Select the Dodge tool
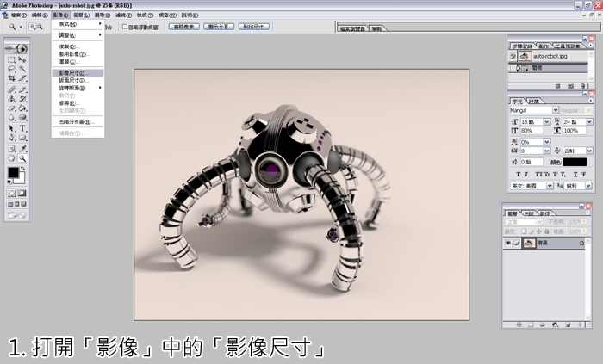The width and height of the screenshot is (603, 364). (x=22, y=117)
